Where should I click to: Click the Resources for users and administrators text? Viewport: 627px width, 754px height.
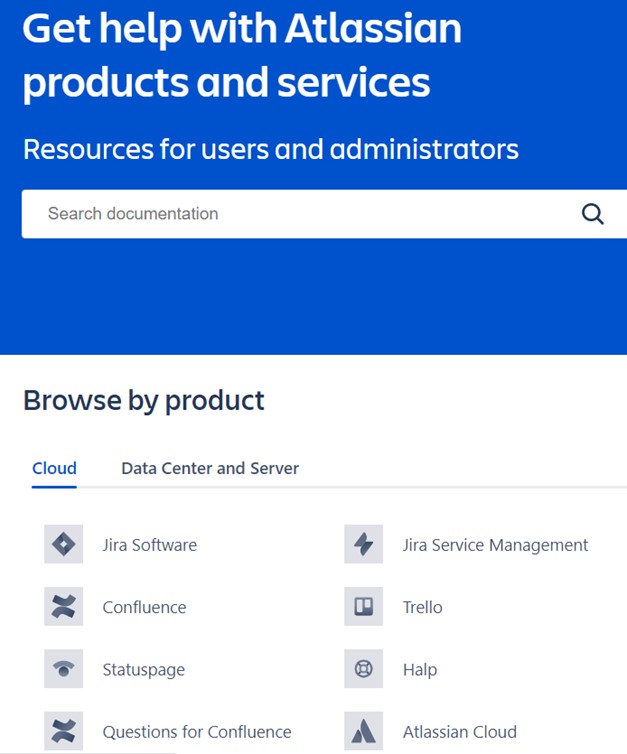click(271, 149)
